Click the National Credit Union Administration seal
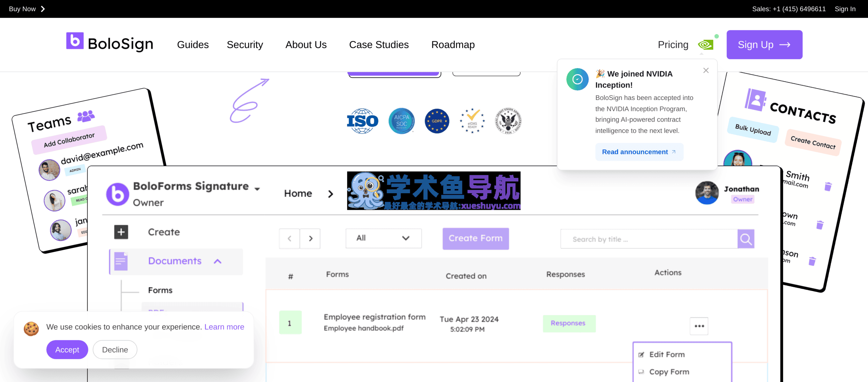The width and height of the screenshot is (868, 382). click(x=508, y=121)
